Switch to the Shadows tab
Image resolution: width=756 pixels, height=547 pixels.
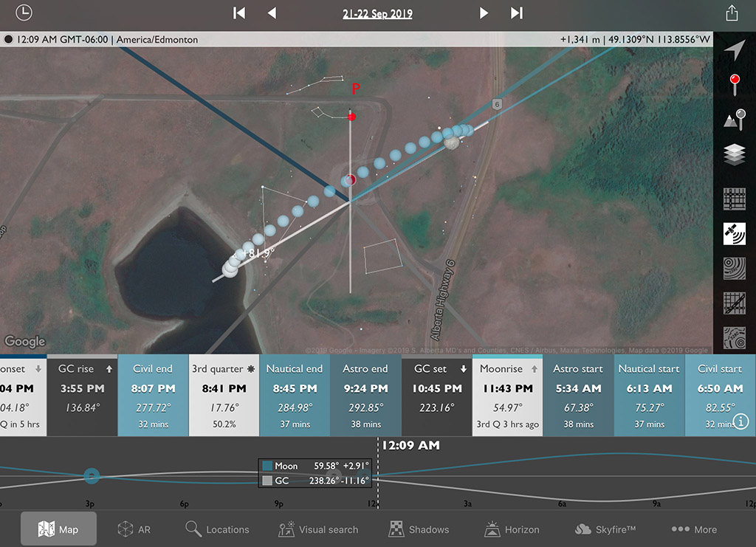click(419, 529)
